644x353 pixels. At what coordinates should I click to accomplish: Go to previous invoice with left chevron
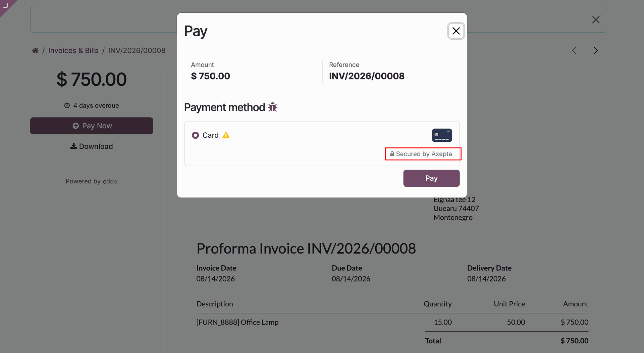tap(574, 50)
